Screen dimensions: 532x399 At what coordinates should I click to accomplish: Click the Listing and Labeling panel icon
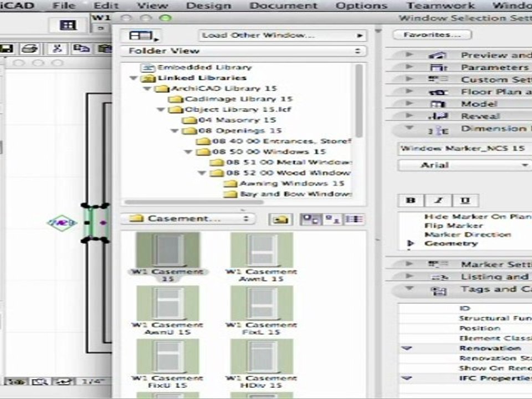click(438, 277)
